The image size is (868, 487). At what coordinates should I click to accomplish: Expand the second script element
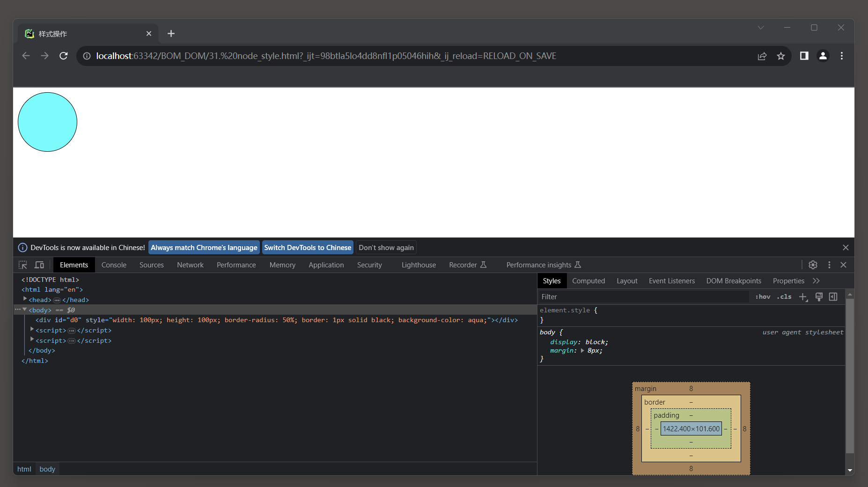pos(32,339)
